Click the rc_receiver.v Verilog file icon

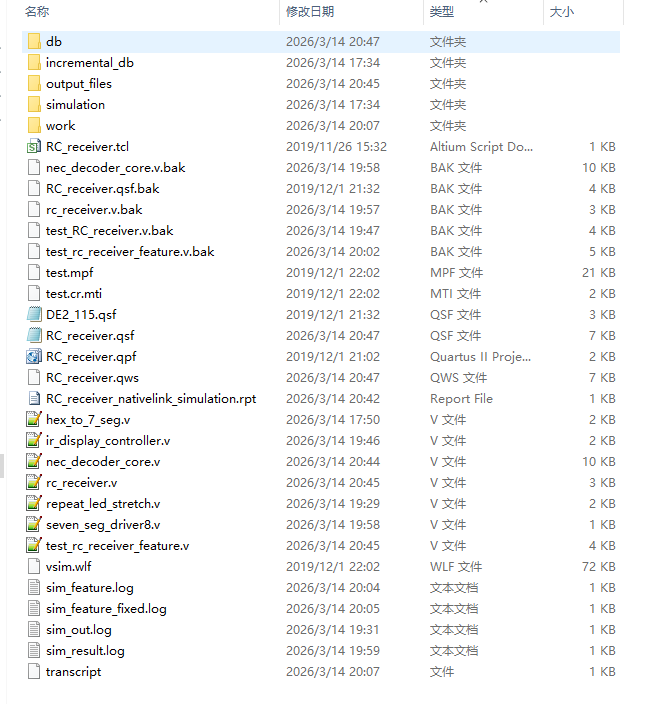(x=34, y=483)
